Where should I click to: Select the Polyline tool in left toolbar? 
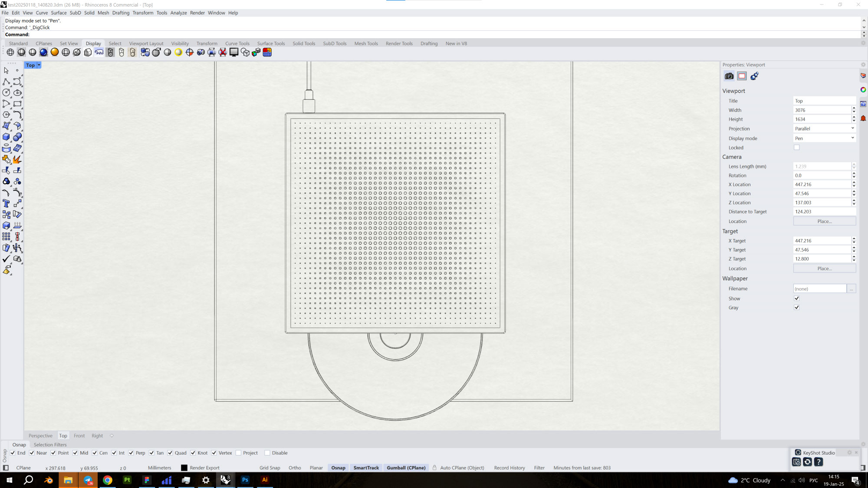pos(6,82)
